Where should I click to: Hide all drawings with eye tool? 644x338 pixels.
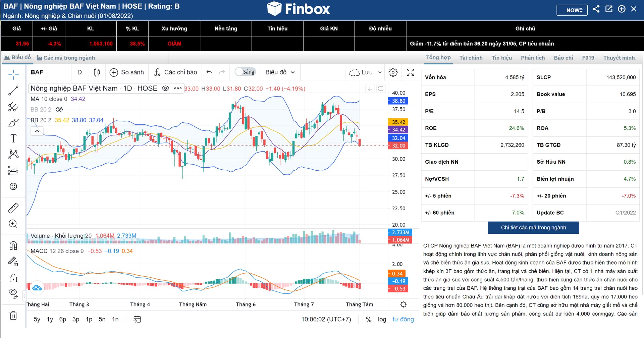pos(13,293)
